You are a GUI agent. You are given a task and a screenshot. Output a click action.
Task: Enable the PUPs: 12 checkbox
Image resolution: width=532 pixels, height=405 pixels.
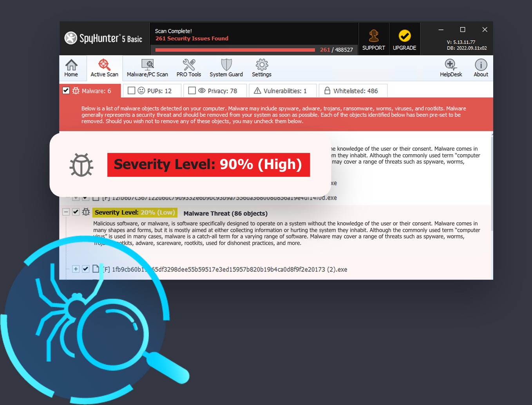point(131,90)
